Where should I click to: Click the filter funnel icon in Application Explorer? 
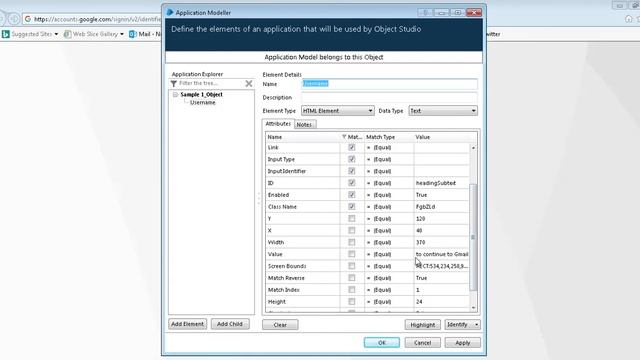pos(173,83)
